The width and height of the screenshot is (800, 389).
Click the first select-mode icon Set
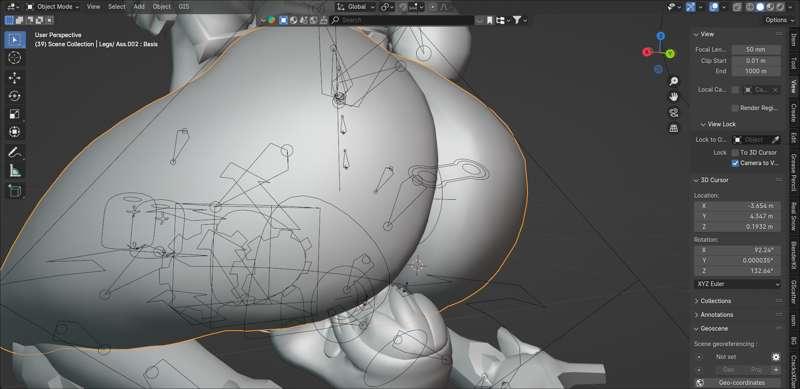point(9,20)
